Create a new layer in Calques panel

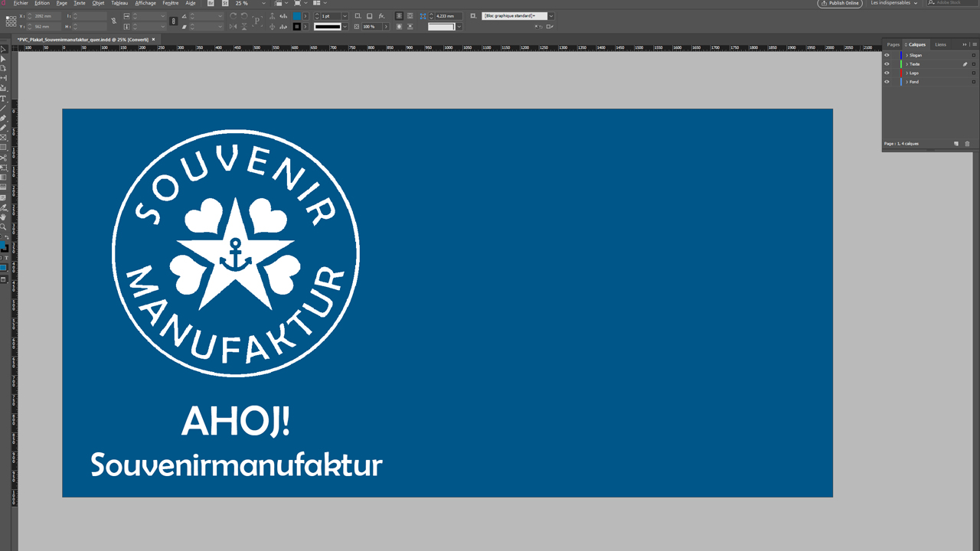(x=956, y=144)
